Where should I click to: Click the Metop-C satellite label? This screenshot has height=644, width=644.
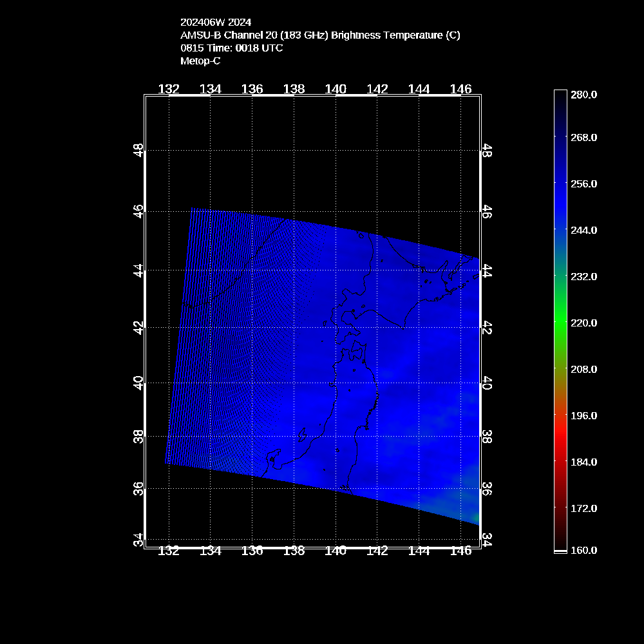coord(200,61)
